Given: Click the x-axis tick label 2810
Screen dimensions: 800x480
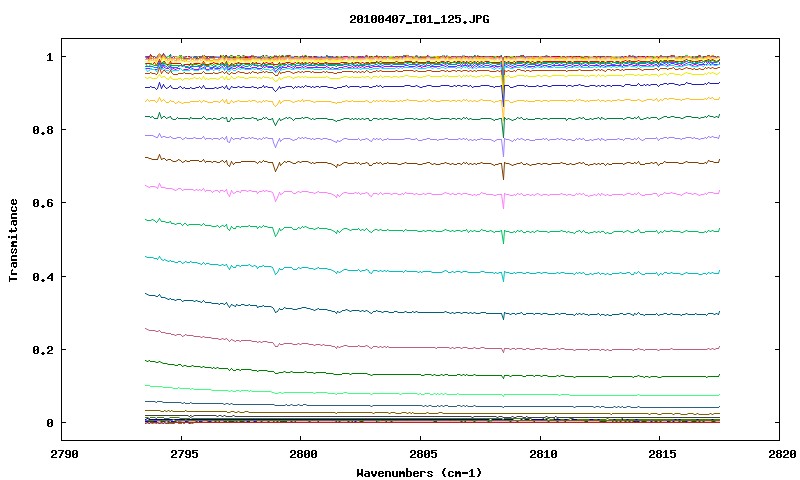Looking at the screenshot, I should (541, 454).
